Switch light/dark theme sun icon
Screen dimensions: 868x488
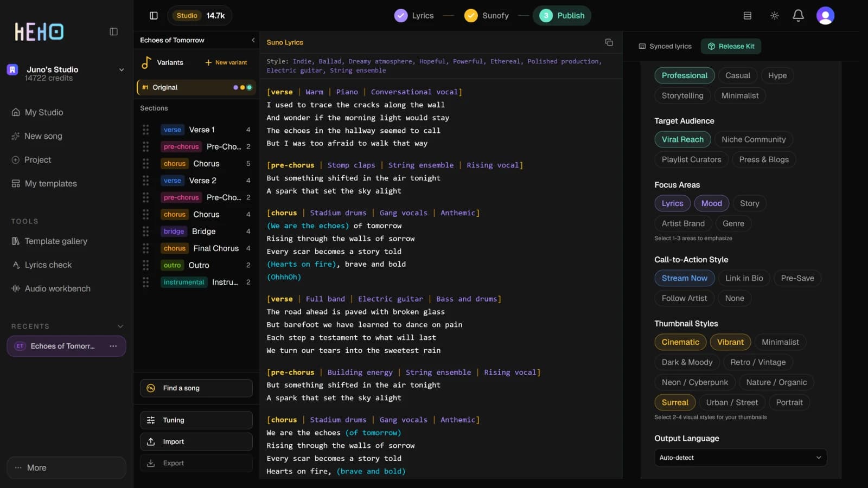(x=774, y=16)
